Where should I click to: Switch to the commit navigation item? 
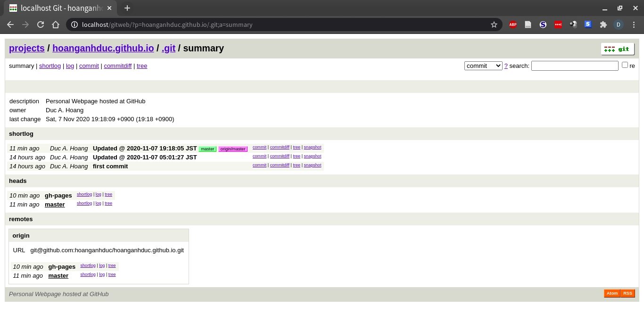pyautogui.click(x=89, y=66)
